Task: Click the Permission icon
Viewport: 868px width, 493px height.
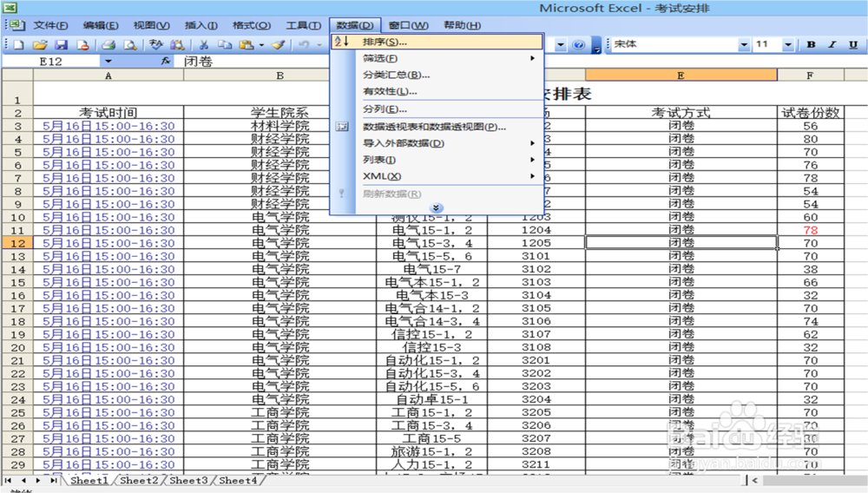Action: 82,45
